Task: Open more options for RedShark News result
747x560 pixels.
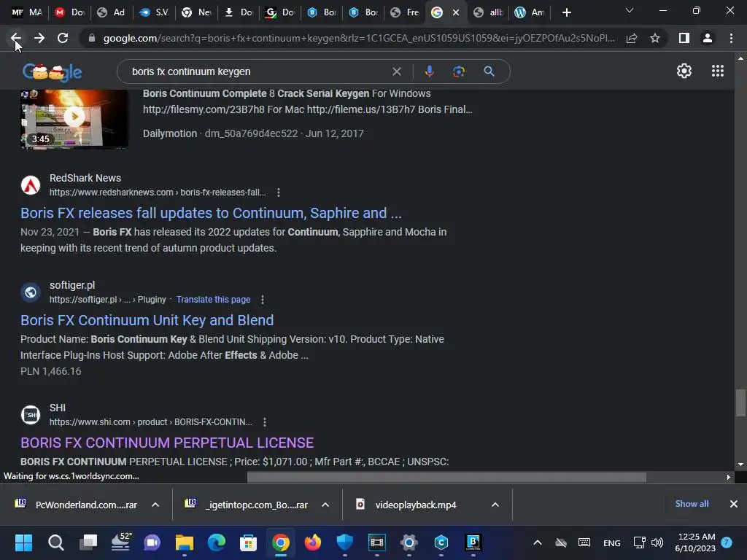Action: tap(279, 192)
